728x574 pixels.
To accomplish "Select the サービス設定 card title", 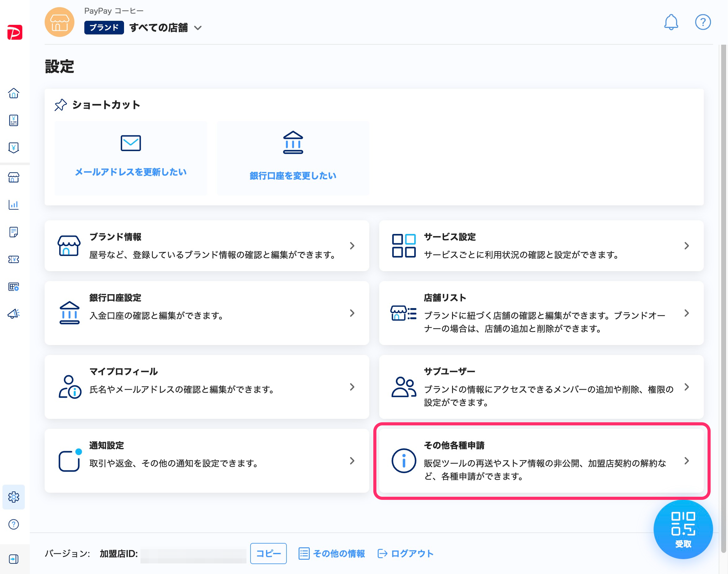I will pyautogui.click(x=450, y=237).
